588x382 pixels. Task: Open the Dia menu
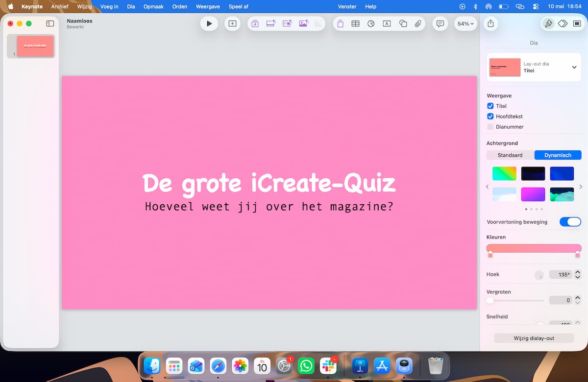[x=131, y=6]
